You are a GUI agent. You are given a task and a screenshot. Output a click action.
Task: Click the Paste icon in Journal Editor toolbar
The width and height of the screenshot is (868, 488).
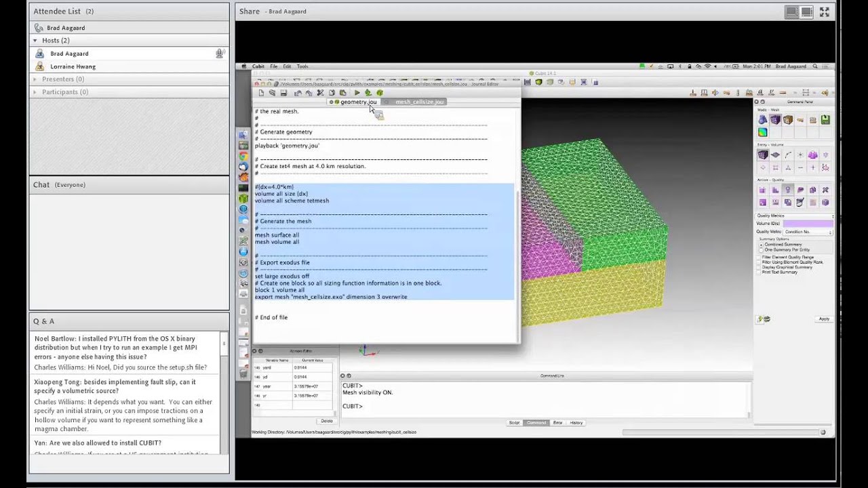pyautogui.click(x=343, y=93)
